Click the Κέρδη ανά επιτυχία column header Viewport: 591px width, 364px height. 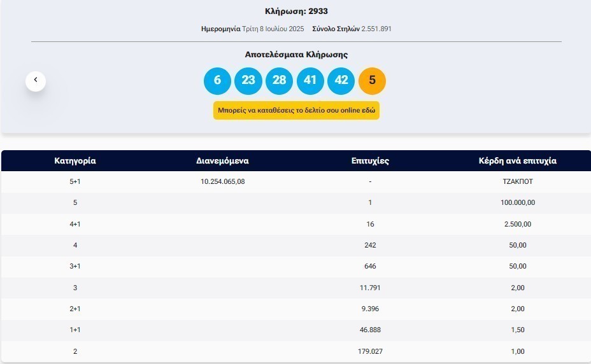tap(517, 161)
